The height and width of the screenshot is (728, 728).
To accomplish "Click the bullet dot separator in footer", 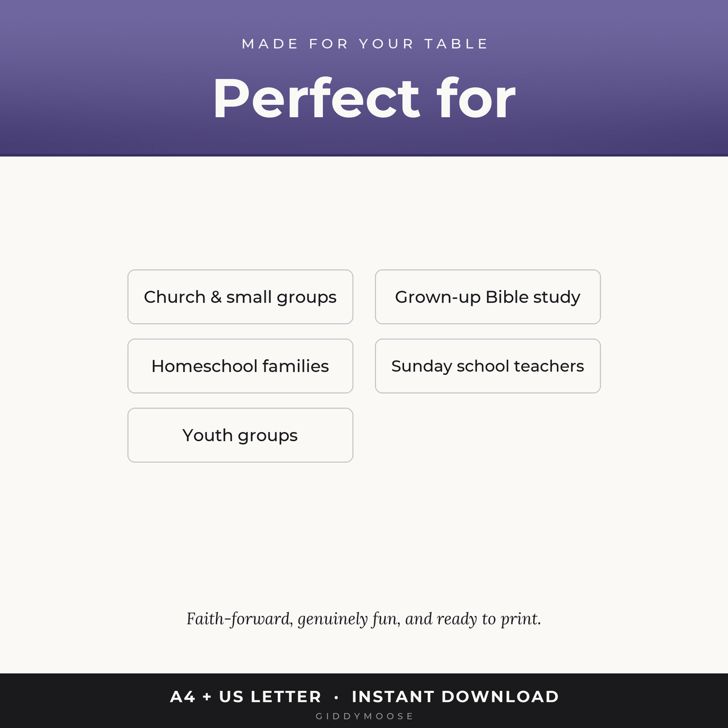I will click(x=336, y=697).
